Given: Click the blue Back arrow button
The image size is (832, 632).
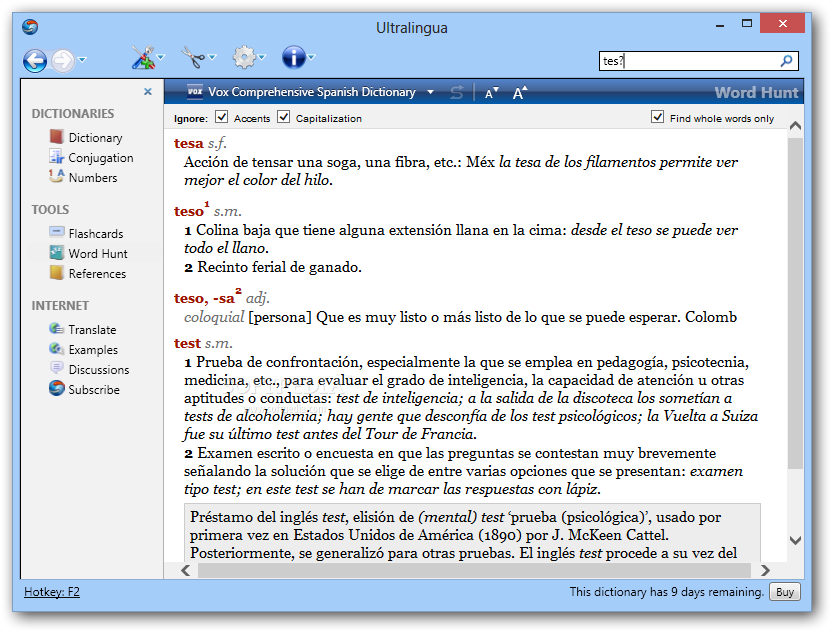Looking at the screenshot, I should (x=35, y=60).
